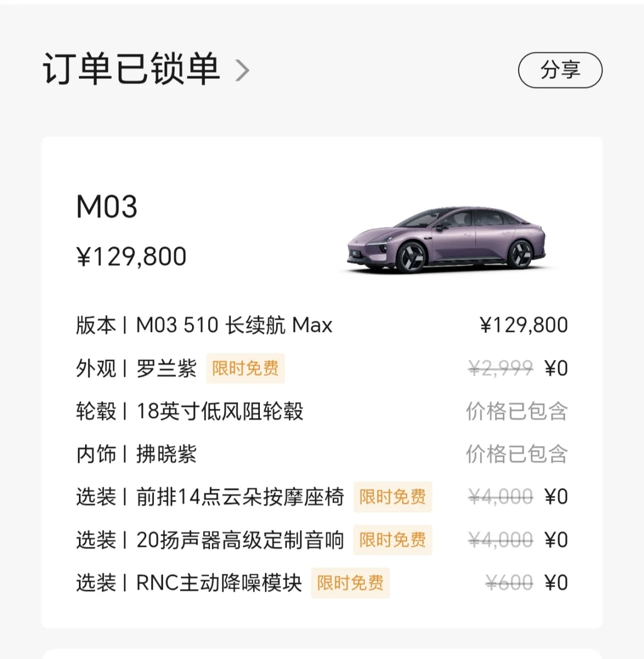Screen dimensions: 644x659
Task: Tap the 订单已锁单 order status heading
Action: click(132, 69)
